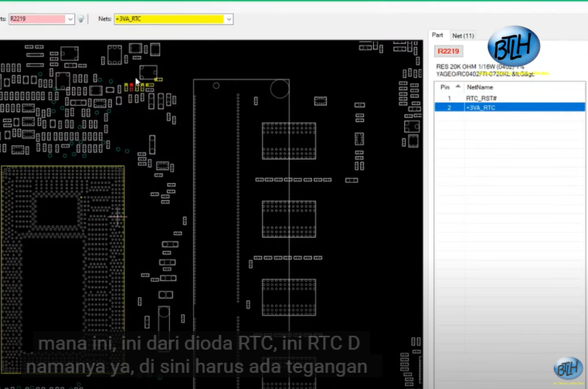Click the top memory chip footprint
The width and height of the screenshot is (588, 389).
coord(289,141)
